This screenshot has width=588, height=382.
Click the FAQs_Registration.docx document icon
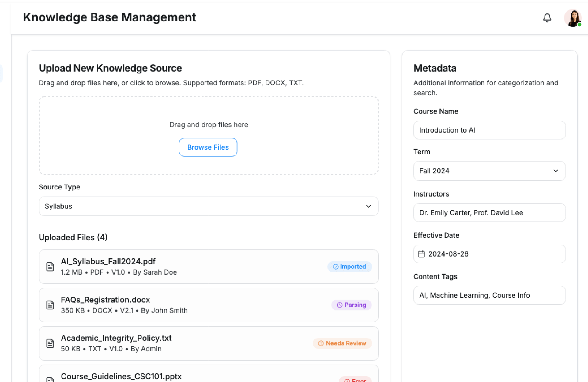[50, 305]
